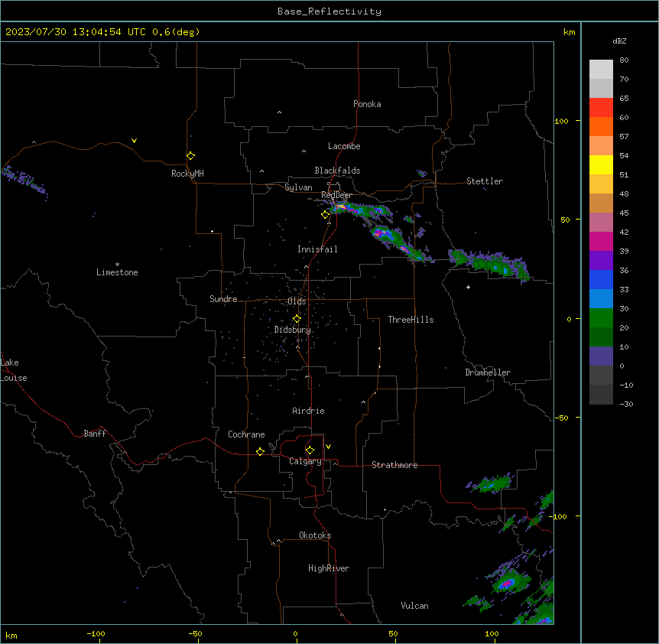Click the Banff label

(95, 434)
